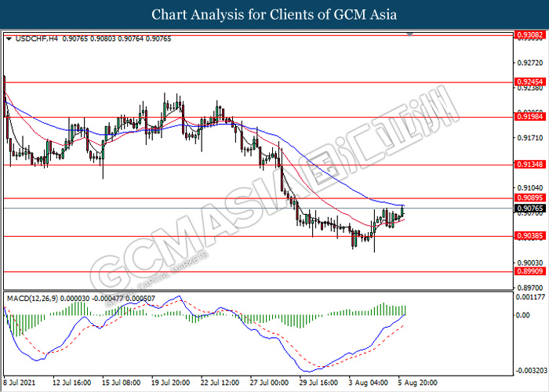The image size is (549, 392).
Task: Select the 0.92720 price axis value
Action: pos(530,63)
